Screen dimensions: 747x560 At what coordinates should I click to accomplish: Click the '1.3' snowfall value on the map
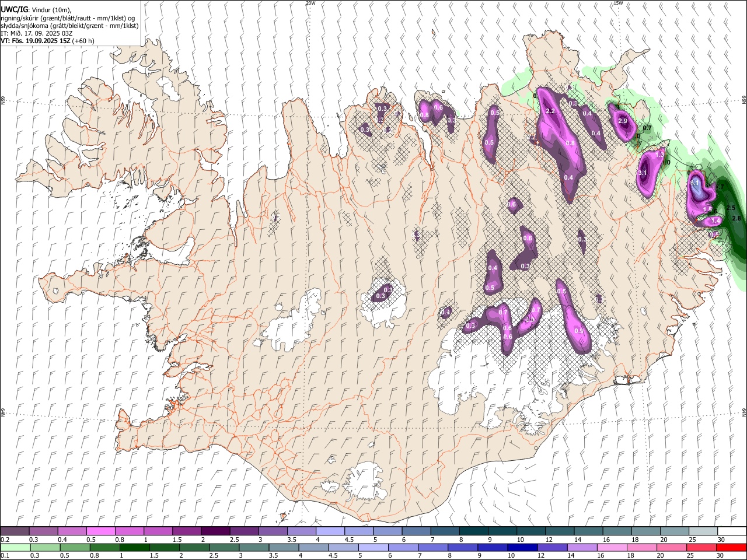pos(660,155)
